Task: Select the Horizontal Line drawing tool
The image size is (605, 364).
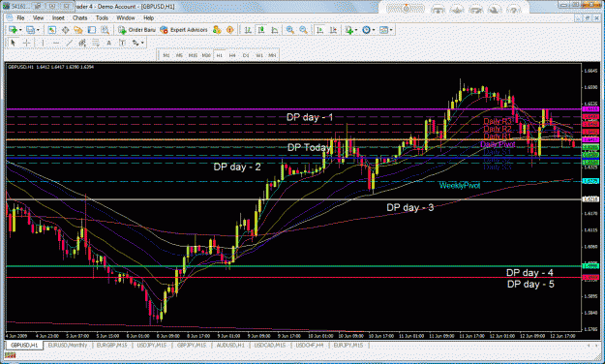Action: coord(56,43)
